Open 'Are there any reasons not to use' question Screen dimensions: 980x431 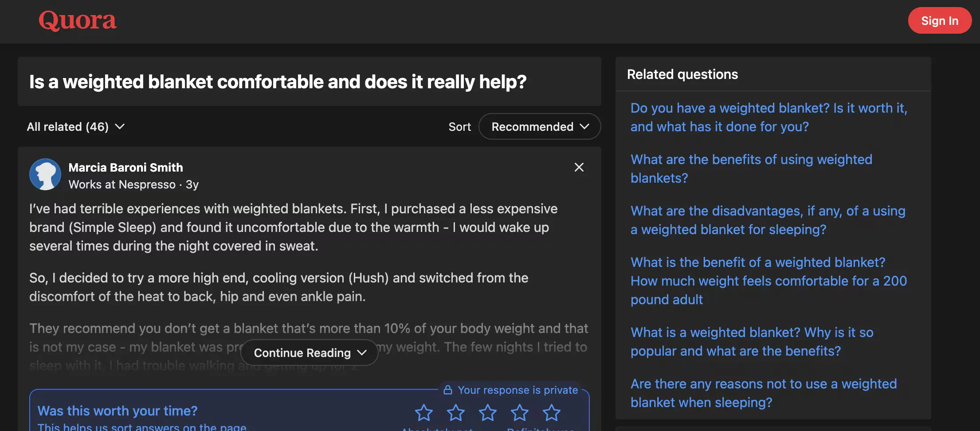(763, 393)
